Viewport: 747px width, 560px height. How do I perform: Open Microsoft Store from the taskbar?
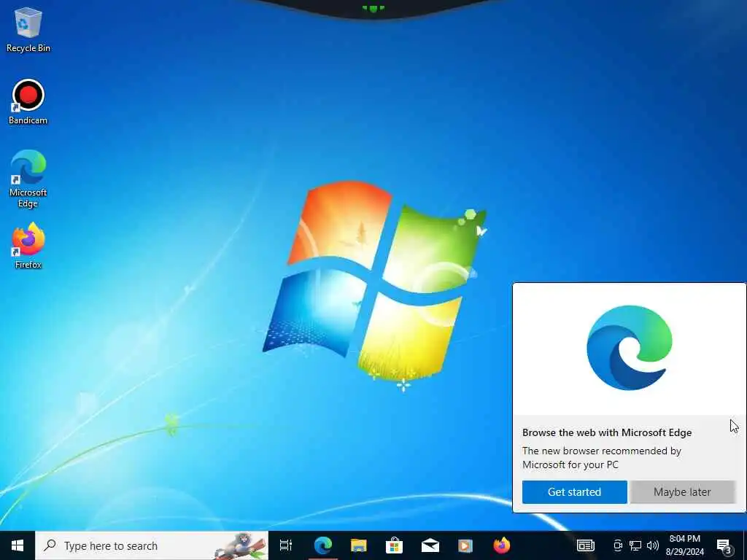(395, 545)
